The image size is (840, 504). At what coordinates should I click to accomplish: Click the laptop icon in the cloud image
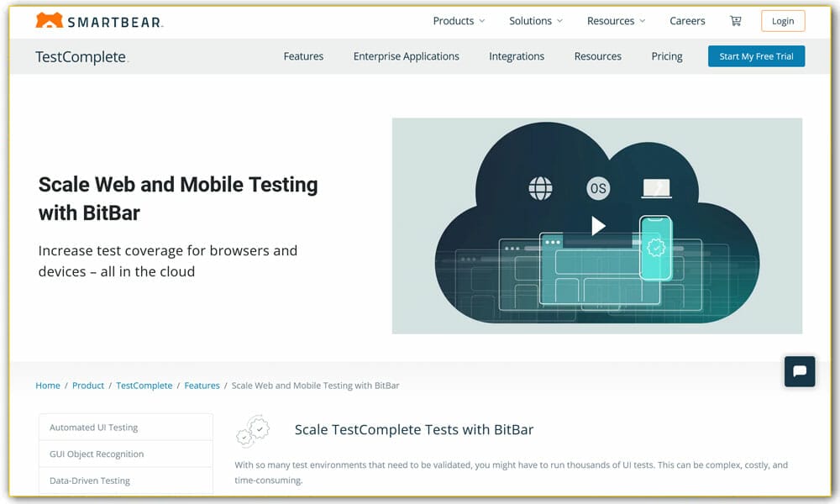click(656, 188)
